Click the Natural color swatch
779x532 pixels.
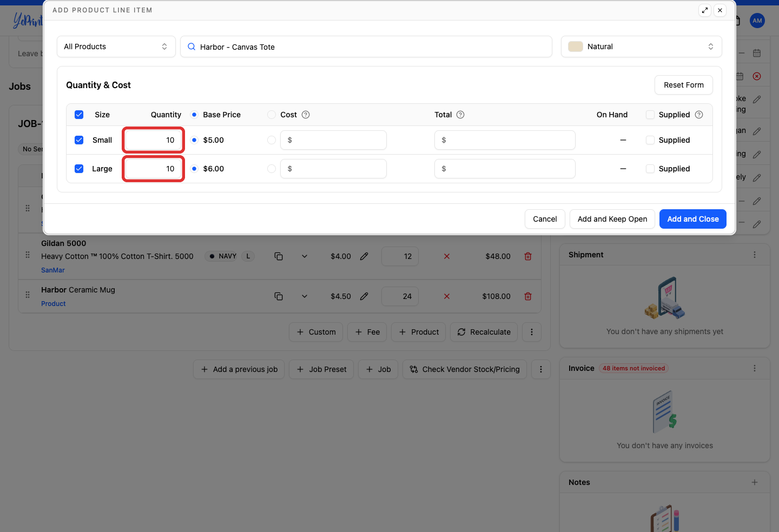tap(576, 46)
